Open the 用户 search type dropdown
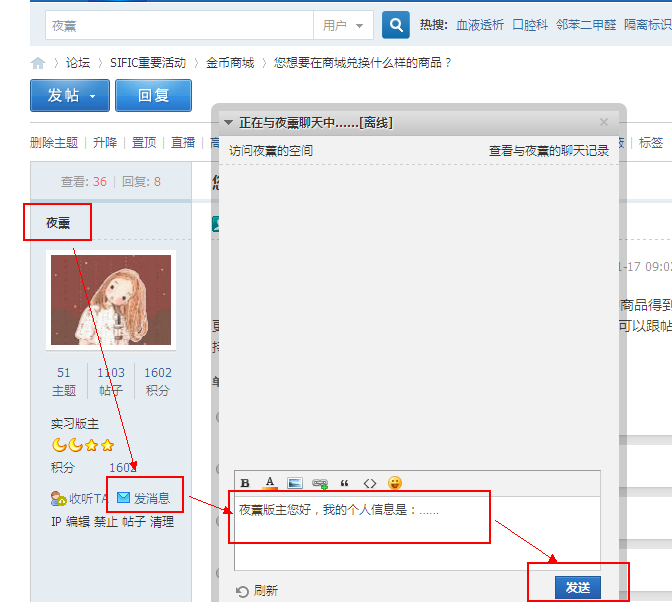 (x=342, y=25)
